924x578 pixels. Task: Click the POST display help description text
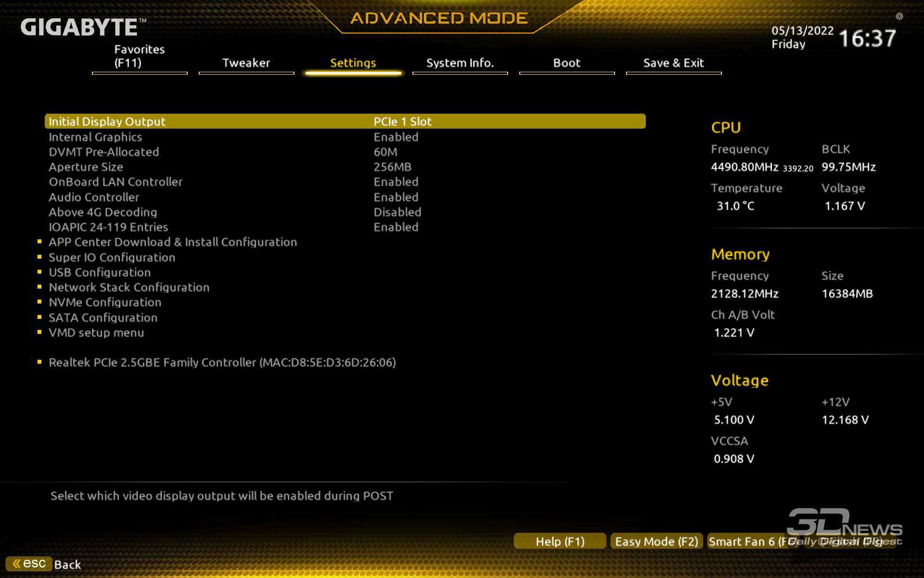222,496
